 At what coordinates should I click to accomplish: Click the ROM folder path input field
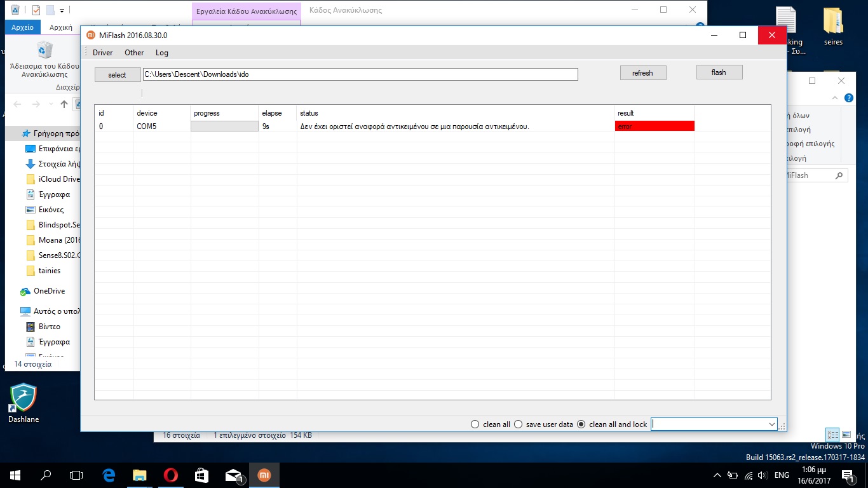[x=360, y=74]
